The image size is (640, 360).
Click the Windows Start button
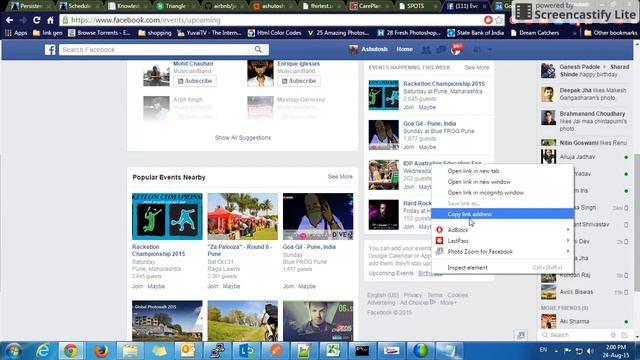14,351
